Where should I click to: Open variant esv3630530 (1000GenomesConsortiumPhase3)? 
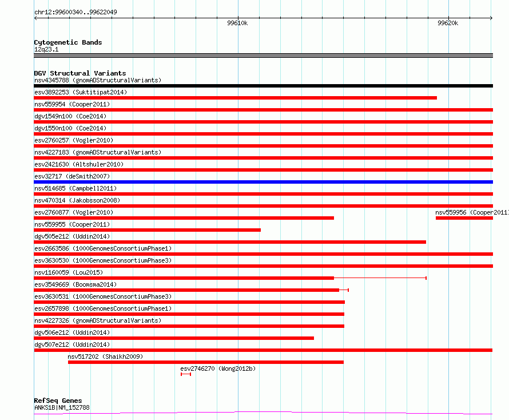(x=103, y=260)
